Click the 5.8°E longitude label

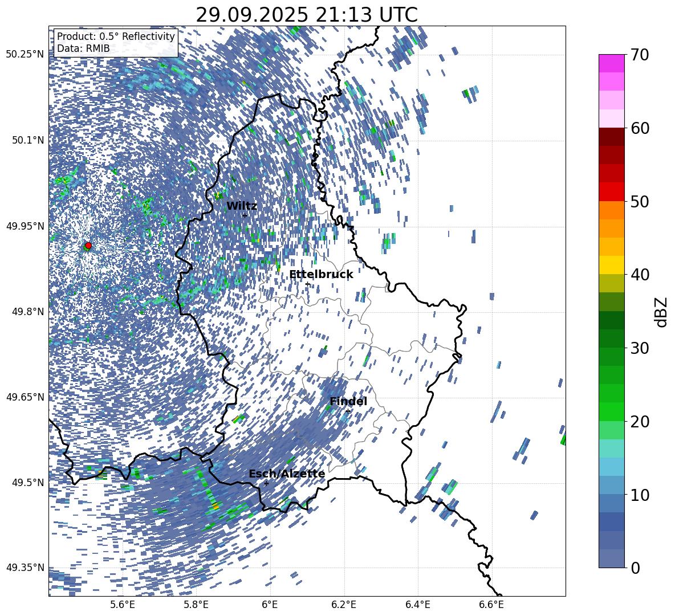point(196,605)
